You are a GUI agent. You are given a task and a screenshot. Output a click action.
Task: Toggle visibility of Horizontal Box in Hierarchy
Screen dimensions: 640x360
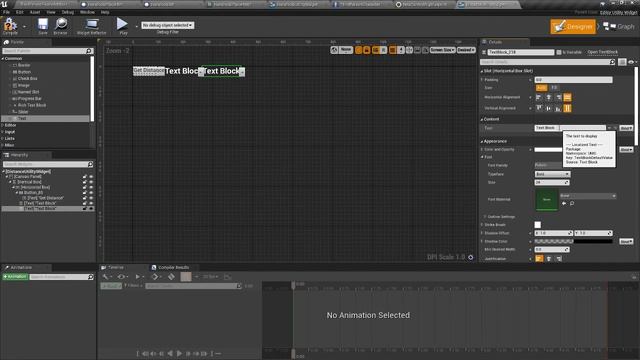click(x=91, y=187)
